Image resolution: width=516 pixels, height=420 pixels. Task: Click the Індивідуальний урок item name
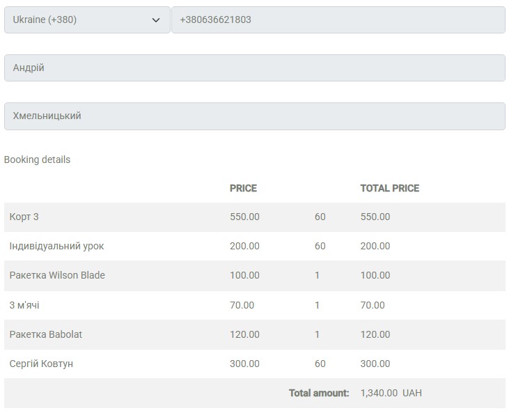click(x=56, y=247)
